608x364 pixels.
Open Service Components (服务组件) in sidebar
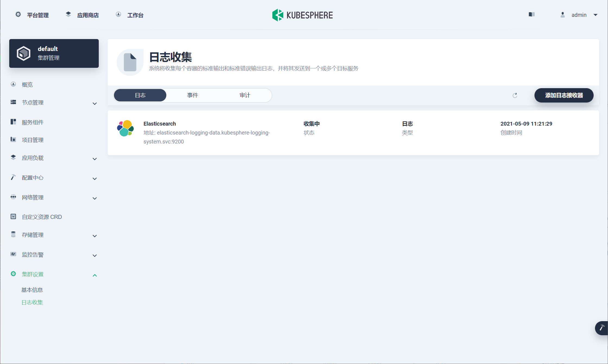33,122
